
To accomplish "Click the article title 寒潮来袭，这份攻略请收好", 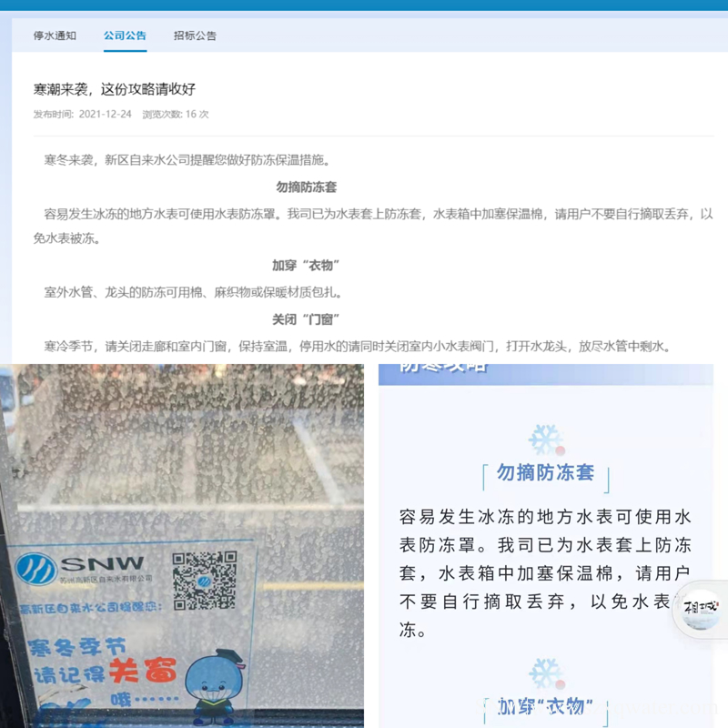I will (115, 89).
